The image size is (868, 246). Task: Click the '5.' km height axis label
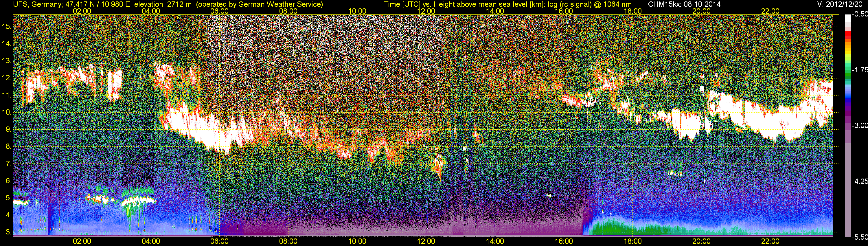coord(9,198)
